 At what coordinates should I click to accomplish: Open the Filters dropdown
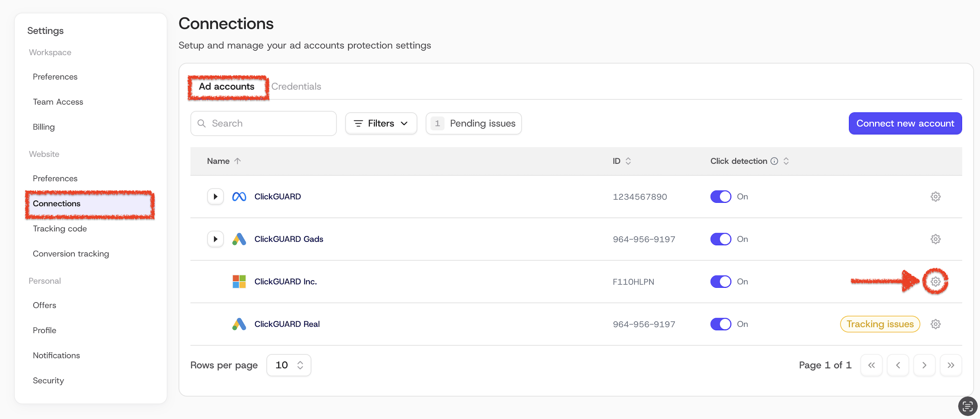pyautogui.click(x=381, y=124)
